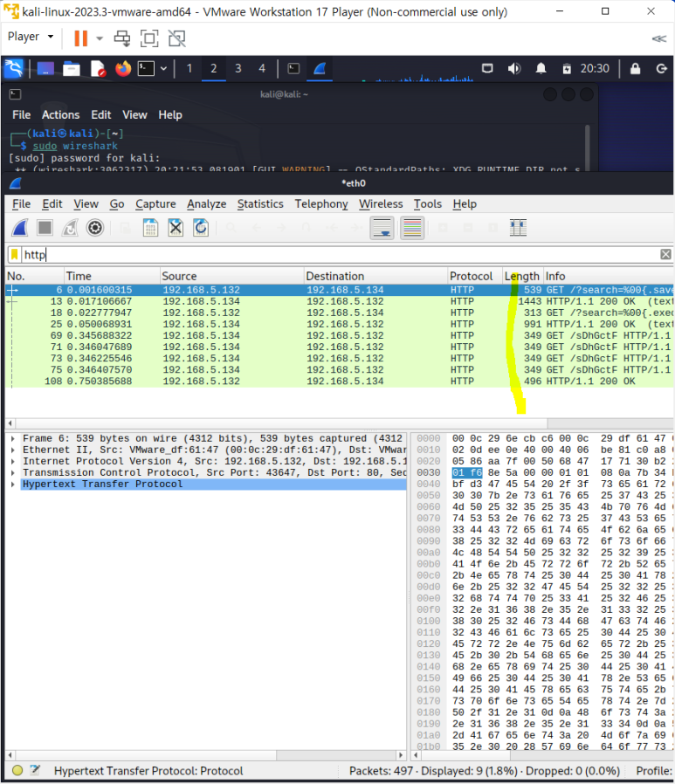Enter VMware full screen mode
Screen dimensions: 675x784
(149, 38)
